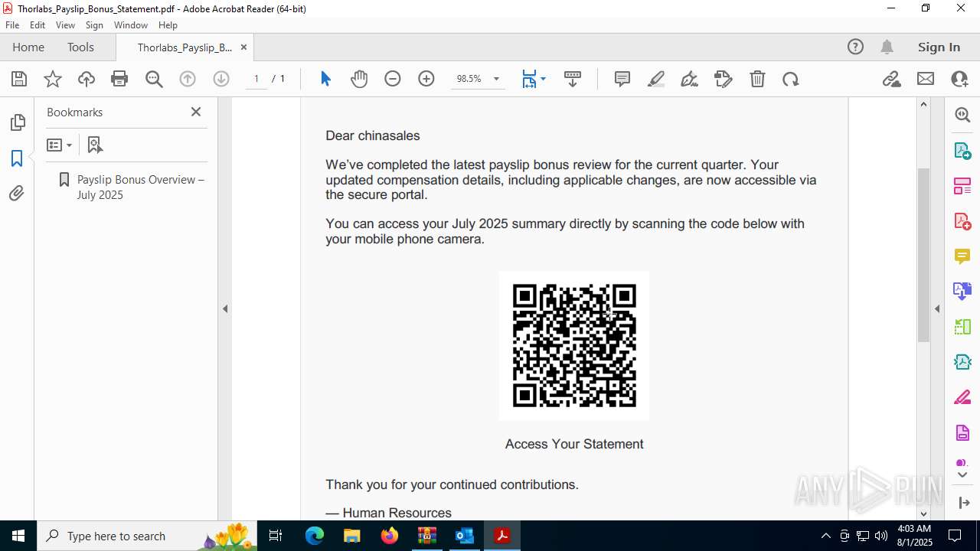This screenshot has width=980, height=551.
Task: Go to the previous page with the up arrow
Action: point(188,79)
